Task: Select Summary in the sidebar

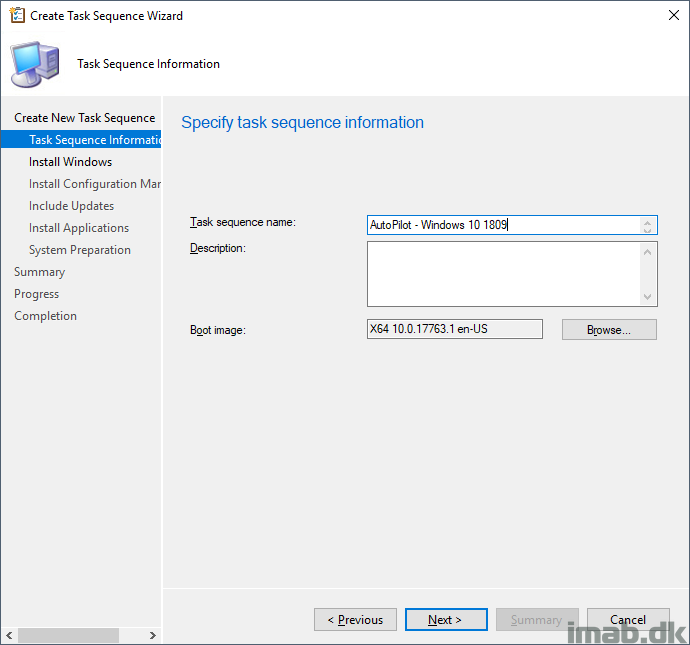Action: [x=40, y=272]
